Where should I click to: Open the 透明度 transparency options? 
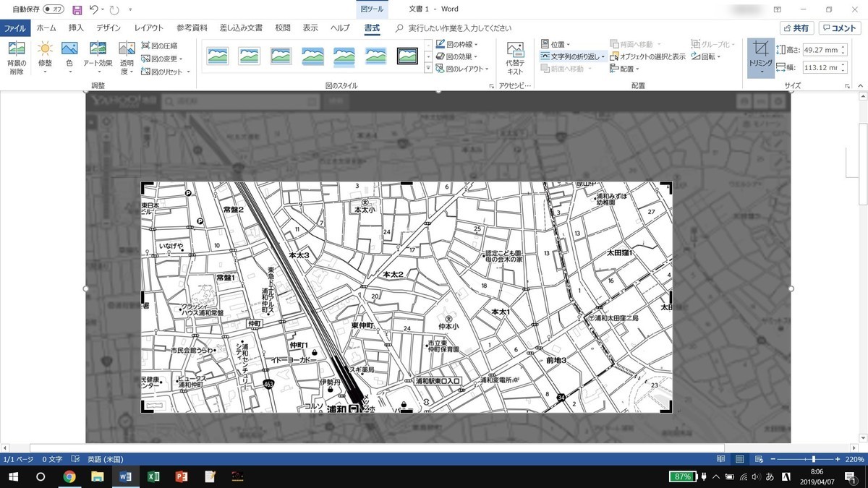[127, 59]
